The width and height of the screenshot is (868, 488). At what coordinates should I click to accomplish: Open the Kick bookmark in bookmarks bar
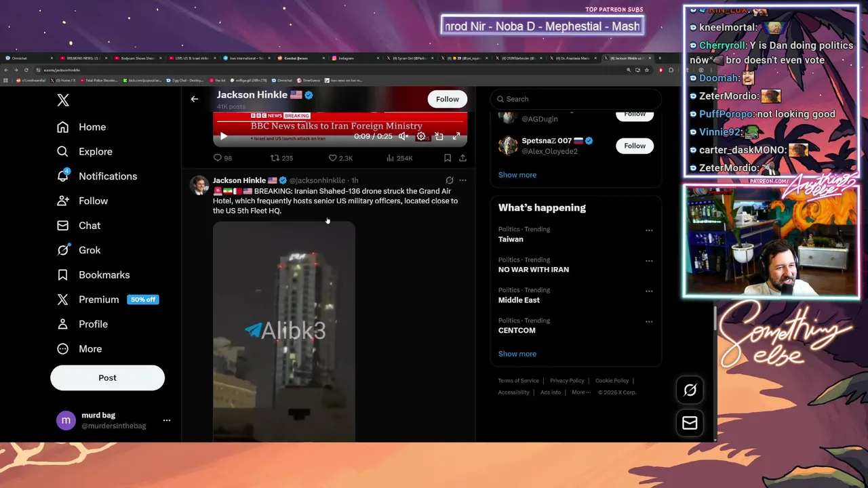[142, 80]
